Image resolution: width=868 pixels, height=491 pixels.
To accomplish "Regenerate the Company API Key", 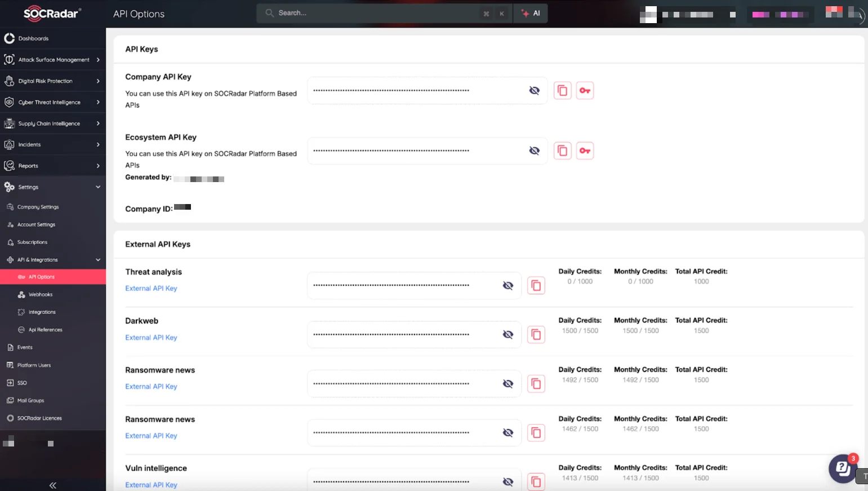I will (585, 90).
